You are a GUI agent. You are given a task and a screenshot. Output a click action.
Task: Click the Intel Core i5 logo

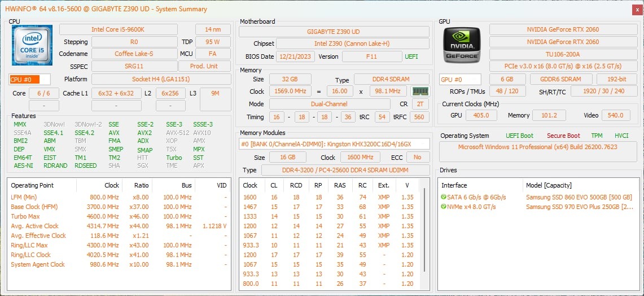[32, 45]
